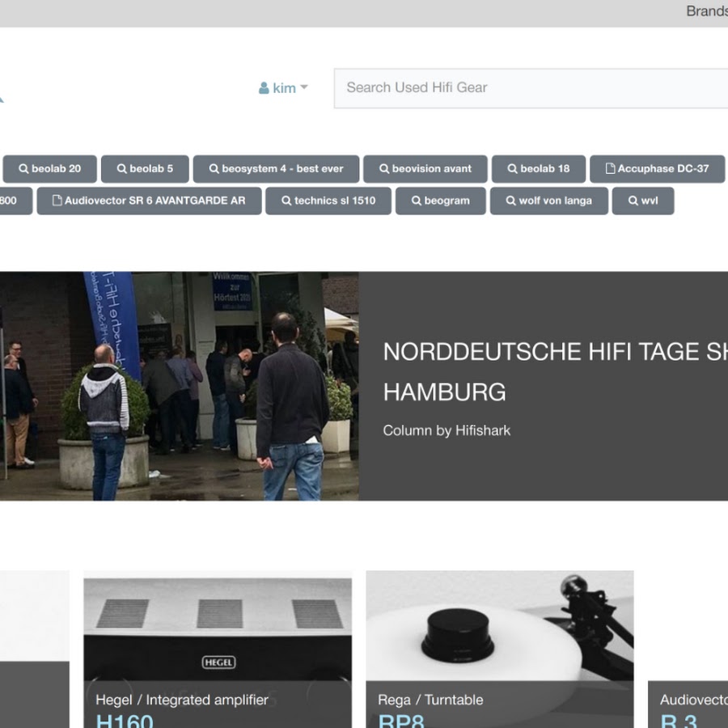Open Norddeutsche Hifi Tage Hamburg article headline
Image resolution: width=728 pixels, height=728 pixels.
[555, 371]
